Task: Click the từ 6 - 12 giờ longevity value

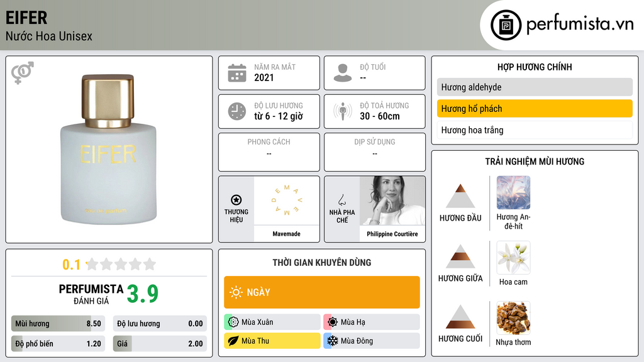Action: pyautogui.click(x=278, y=116)
